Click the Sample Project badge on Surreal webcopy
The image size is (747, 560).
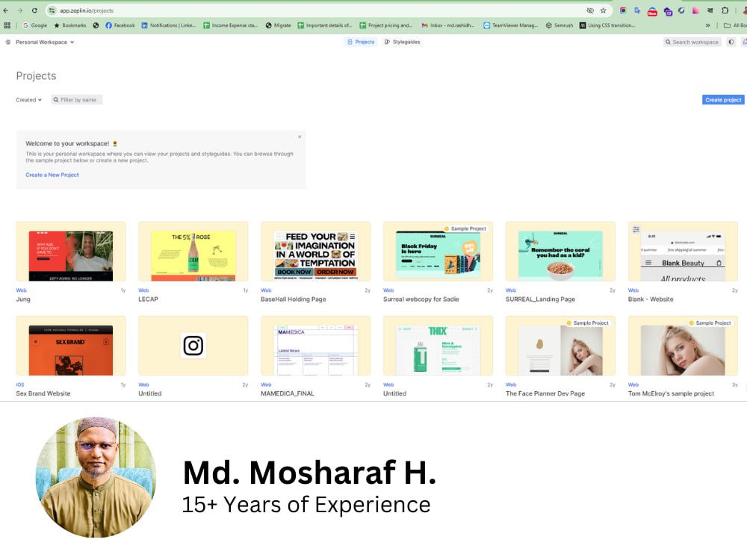pos(465,228)
